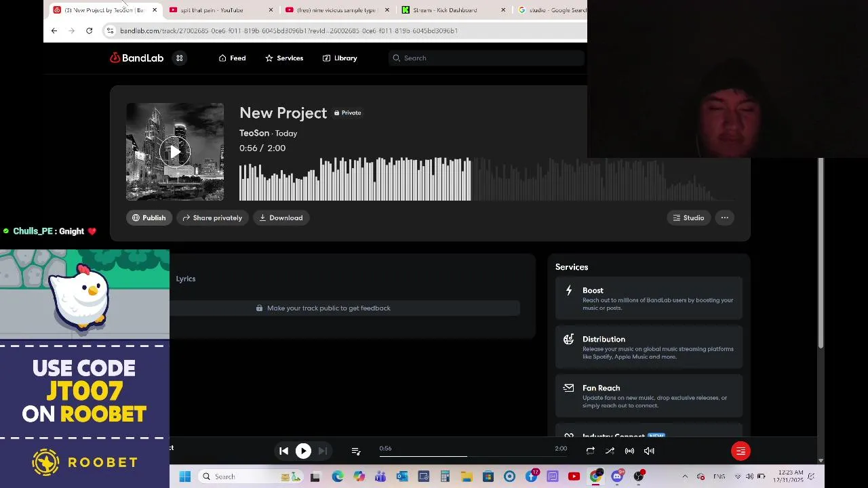The width and height of the screenshot is (868, 488).
Task: Click the red floating menu button
Action: coord(741,451)
